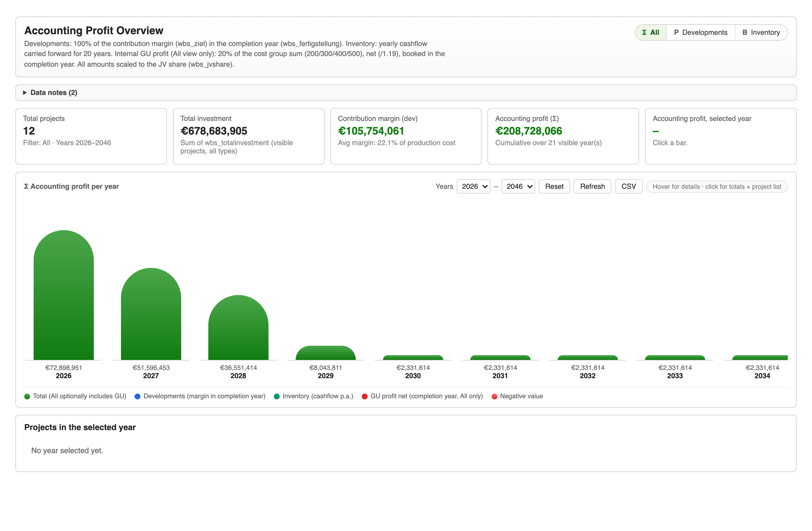812x531 pixels.
Task: Click the 'No year selected yet.' message
Action: point(67,450)
